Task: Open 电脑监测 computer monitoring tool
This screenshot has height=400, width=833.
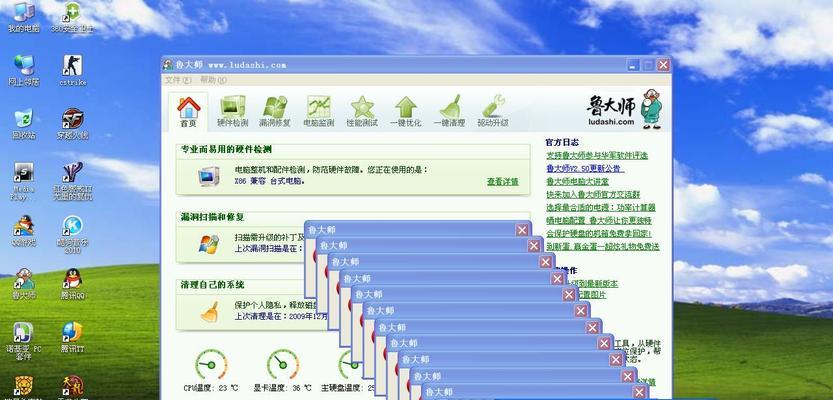Action: point(319,112)
